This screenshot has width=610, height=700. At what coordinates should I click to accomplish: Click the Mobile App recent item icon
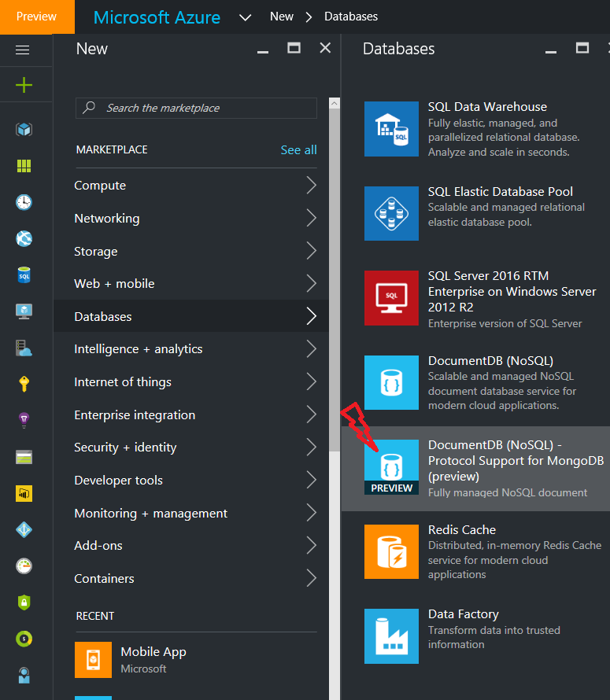(93, 660)
